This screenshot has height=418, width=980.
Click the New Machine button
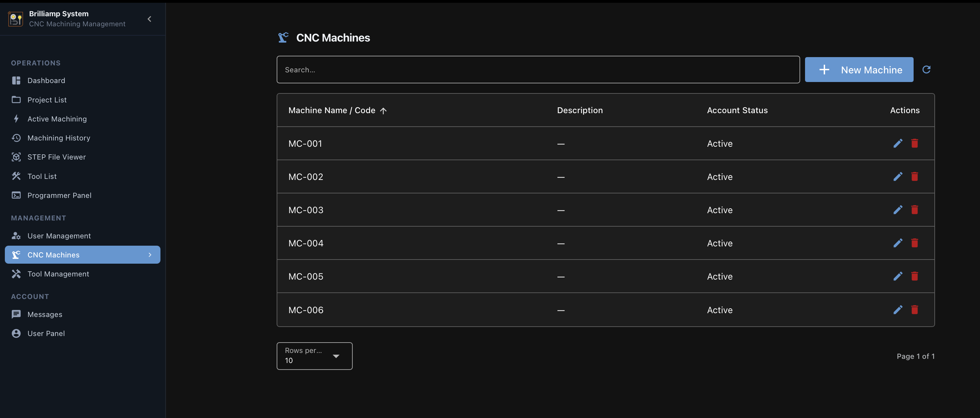(x=859, y=70)
